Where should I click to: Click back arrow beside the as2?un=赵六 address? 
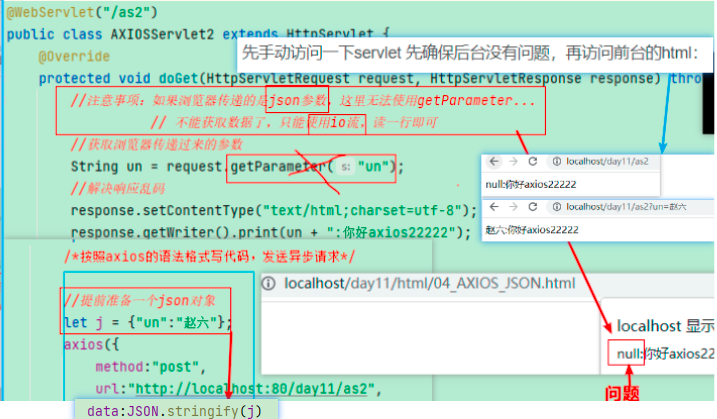pyautogui.click(x=494, y=207)
